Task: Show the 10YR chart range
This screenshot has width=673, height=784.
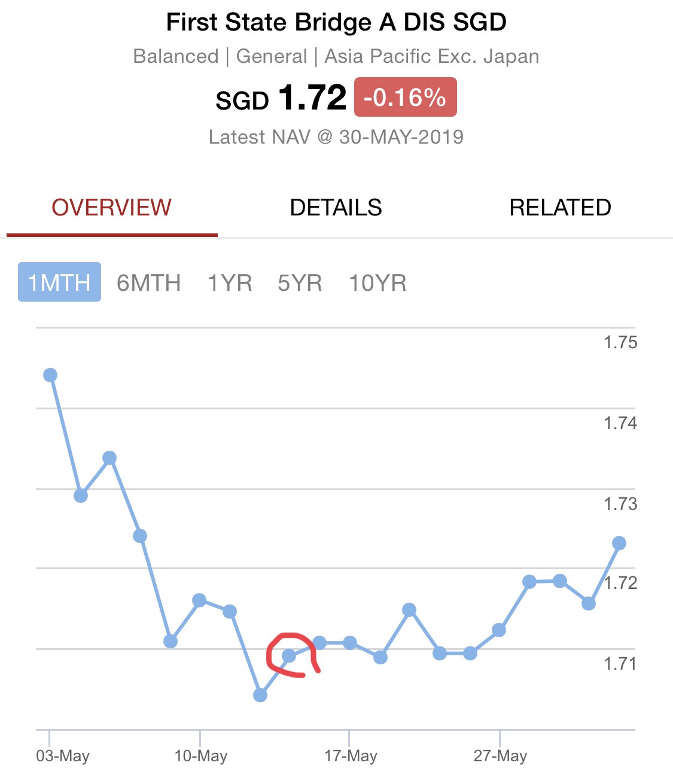Action: point(377,282)
